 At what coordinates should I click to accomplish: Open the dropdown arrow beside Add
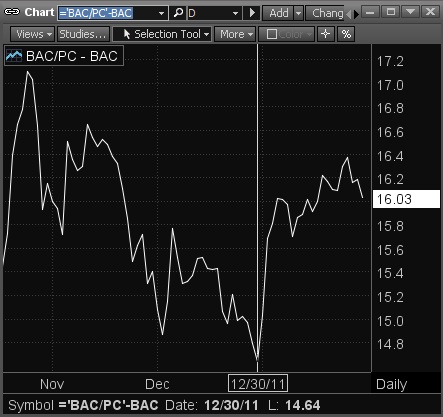pos(298,13)
